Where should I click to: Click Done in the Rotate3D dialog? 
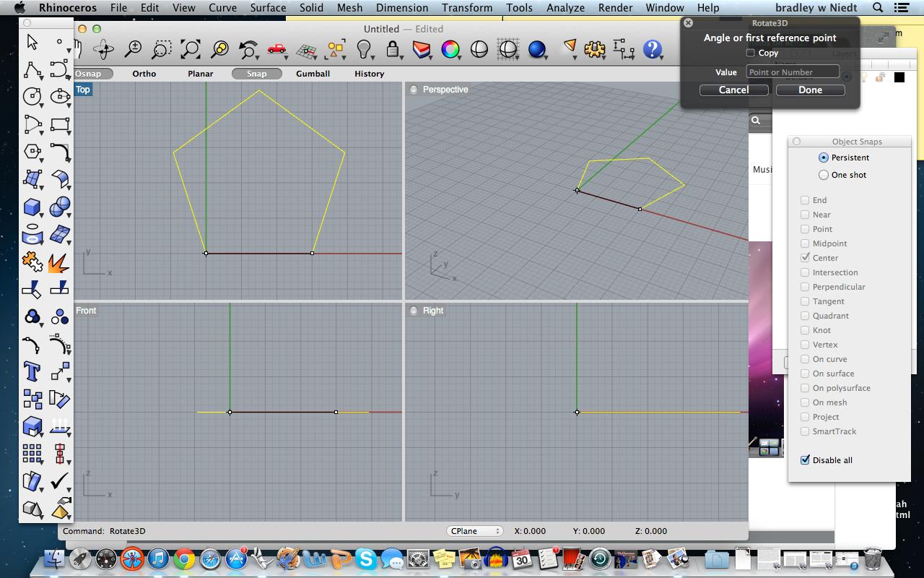click(810, 90)
